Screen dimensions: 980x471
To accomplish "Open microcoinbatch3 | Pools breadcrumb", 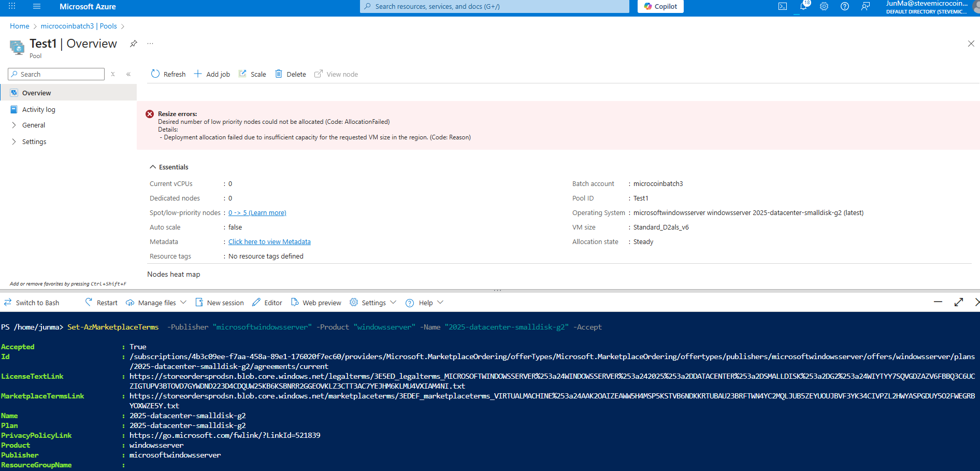I will [79, 26].
